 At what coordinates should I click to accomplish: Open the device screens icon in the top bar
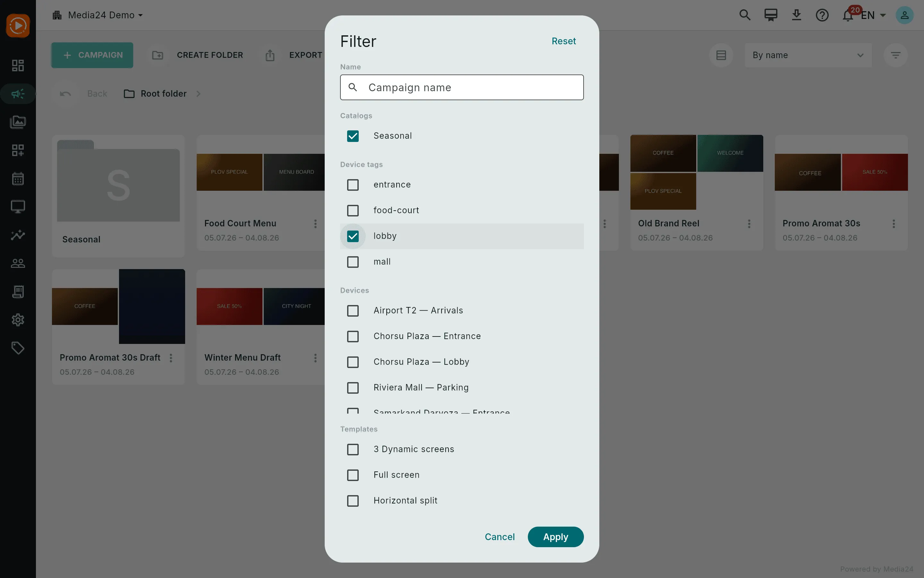coord(771,15)
